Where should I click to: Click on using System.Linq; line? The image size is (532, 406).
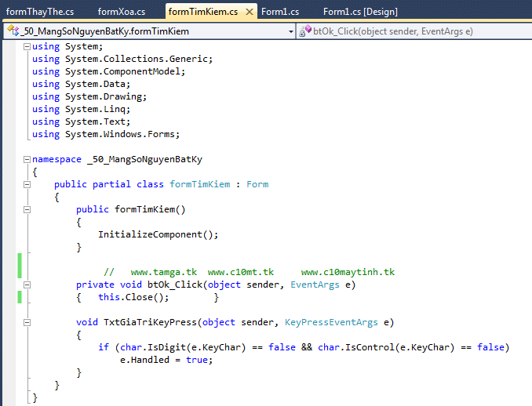pyautogui.click(x=81, y=109)
